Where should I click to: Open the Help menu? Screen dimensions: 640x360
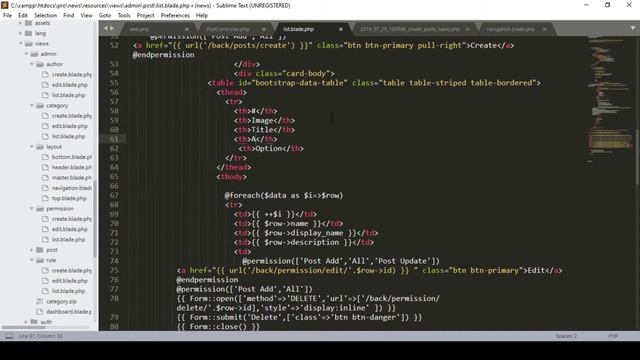pyautogui.click(x=202, y=16)
